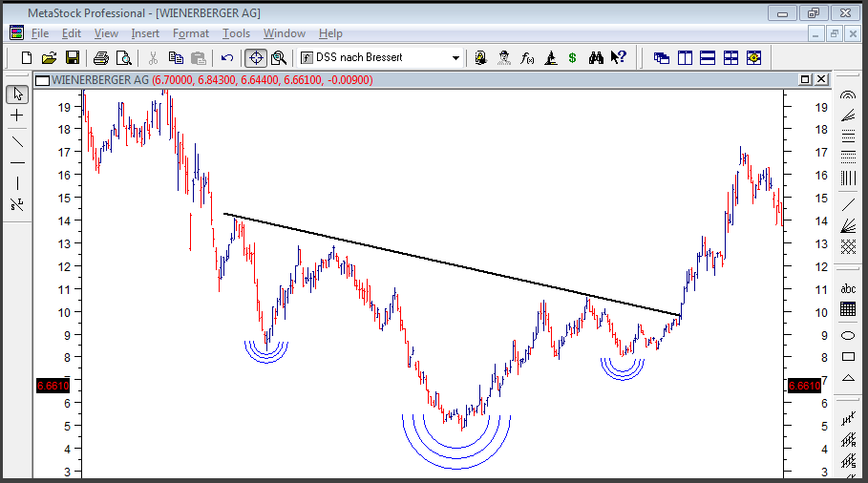This screenshot has width=868, height=483.
Task: Select the abc text annotation tool
Action: click(848, 289)
